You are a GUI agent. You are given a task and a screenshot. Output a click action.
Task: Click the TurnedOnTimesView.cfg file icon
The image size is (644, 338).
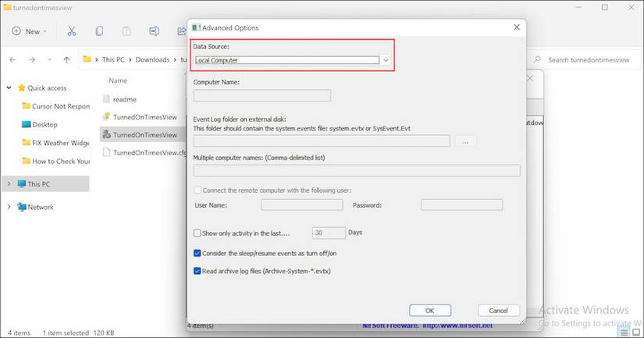coord(106,152)
